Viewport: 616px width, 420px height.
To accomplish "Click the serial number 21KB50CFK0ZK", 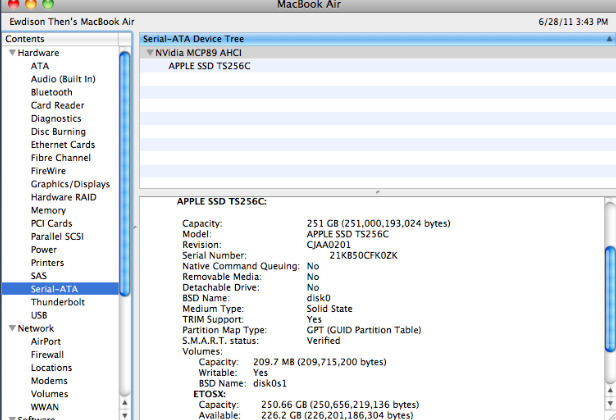I will point(363,255).
